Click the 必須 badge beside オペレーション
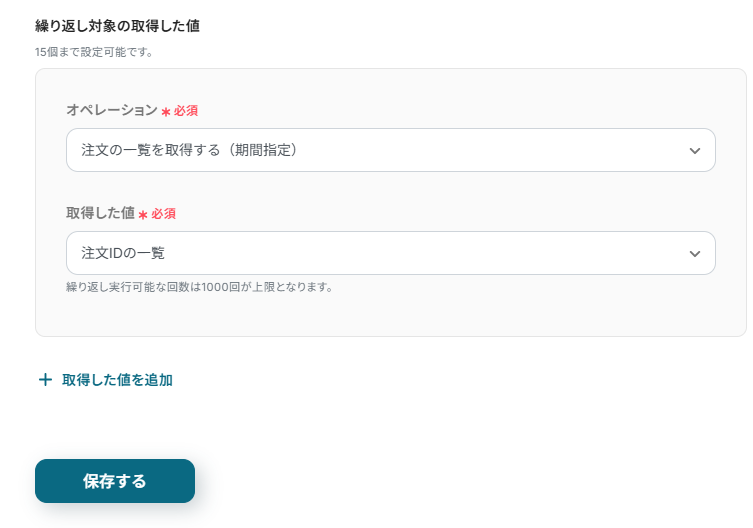This screenshot has width=753, height=528. 186,111
